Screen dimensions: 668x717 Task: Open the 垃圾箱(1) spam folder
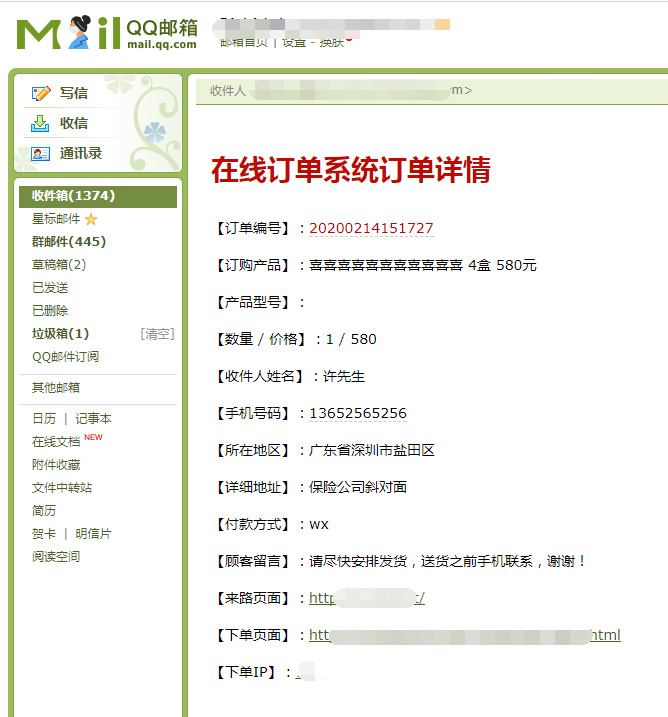[60, 334]
